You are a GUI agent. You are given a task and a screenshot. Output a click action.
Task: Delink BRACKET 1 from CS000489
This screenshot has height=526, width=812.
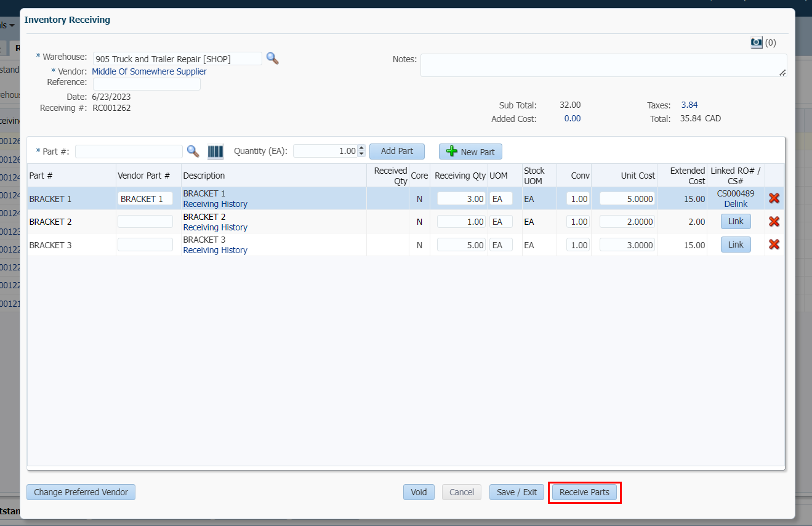pos(736,204)
